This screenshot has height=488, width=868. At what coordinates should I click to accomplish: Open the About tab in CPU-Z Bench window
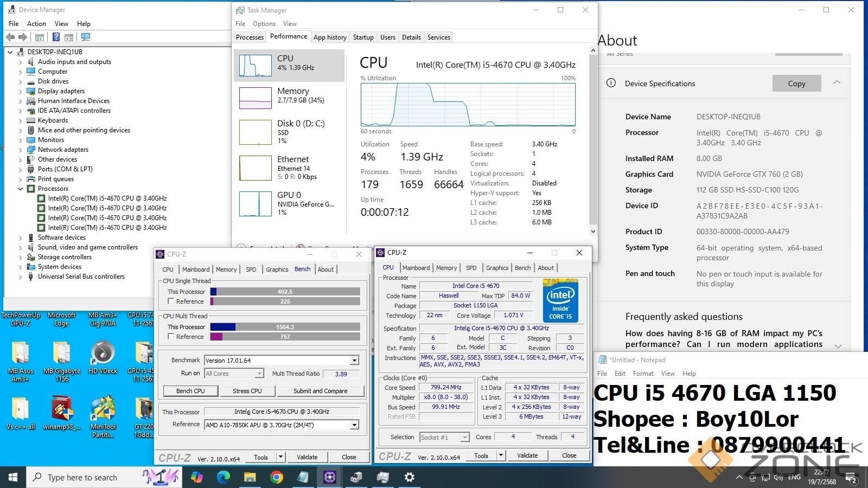pyautogui.click(x=325, y=269)
